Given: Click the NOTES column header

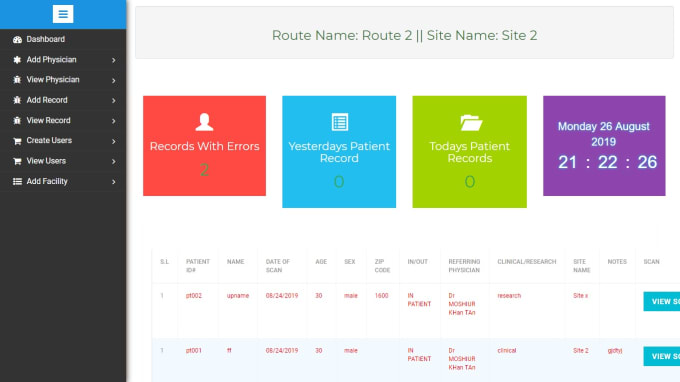Looking at the screenshot, I should click(617, 262).
